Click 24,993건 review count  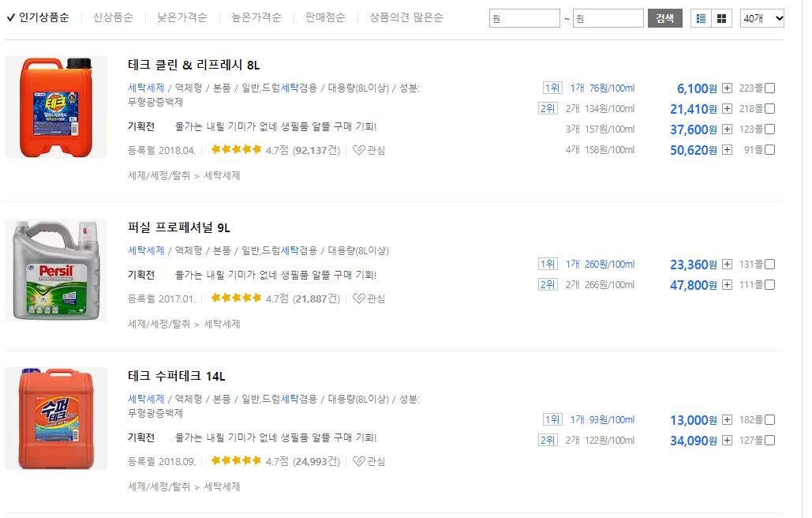pos(316,461)
